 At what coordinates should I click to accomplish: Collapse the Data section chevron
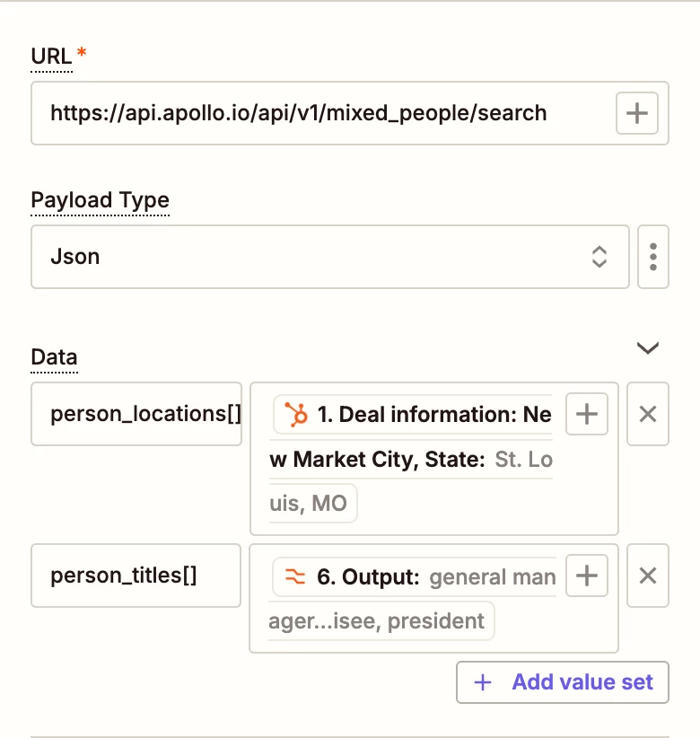tap(648, 348)
